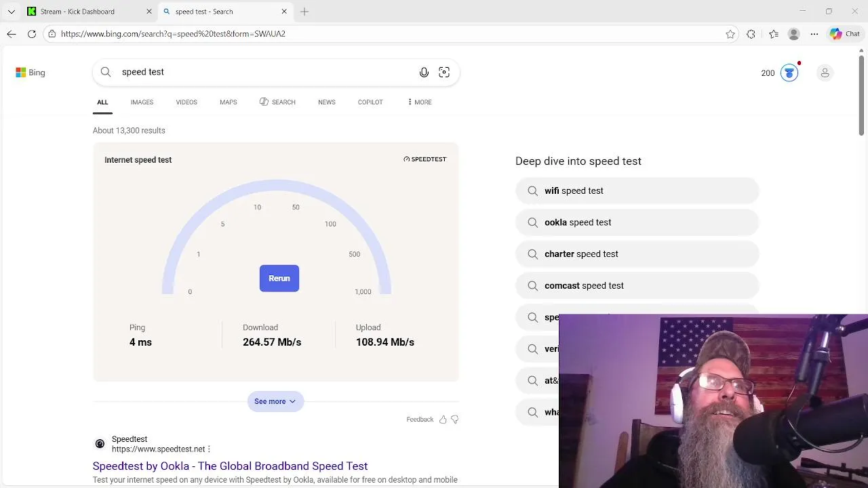The width and height of the screenshot is (868, 488).
Task: Click the webcam overlay video
Action: (713, 401)
